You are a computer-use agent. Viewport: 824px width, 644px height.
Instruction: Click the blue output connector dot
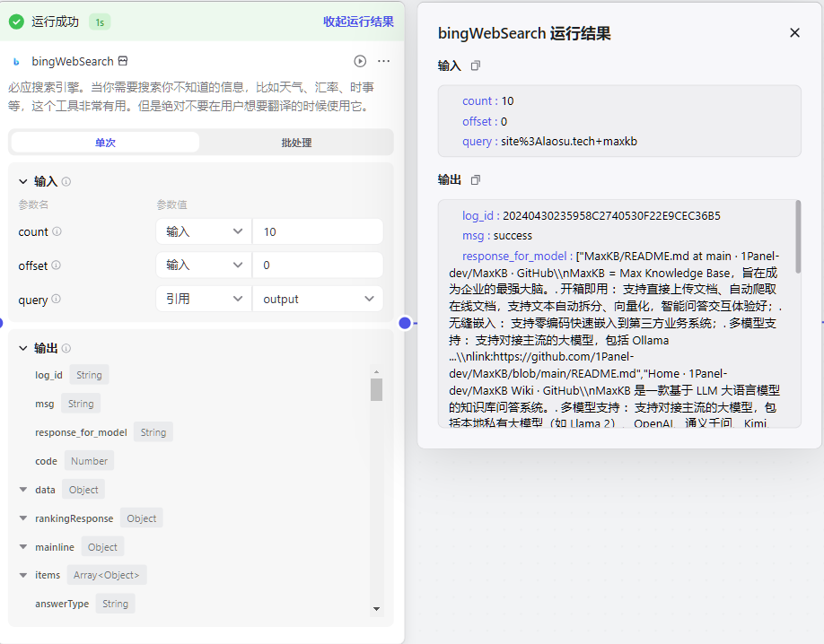point(405,323)
